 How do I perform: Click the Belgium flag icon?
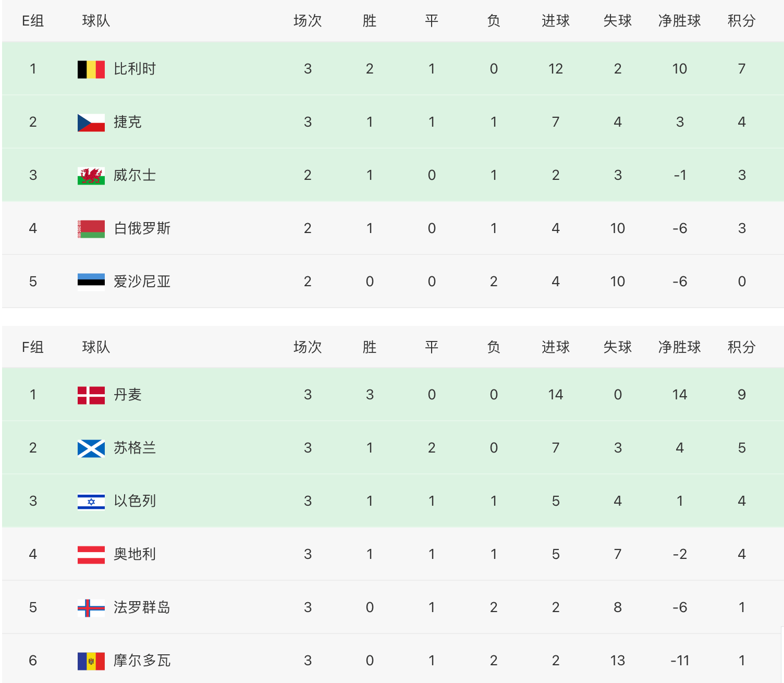tap(91, 69)
